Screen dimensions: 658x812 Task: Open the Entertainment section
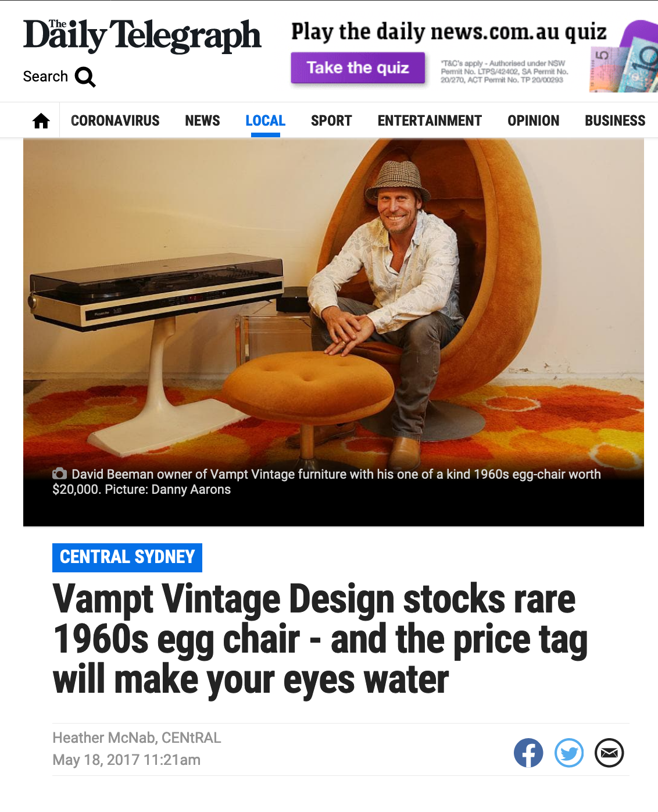coord(430,120)
